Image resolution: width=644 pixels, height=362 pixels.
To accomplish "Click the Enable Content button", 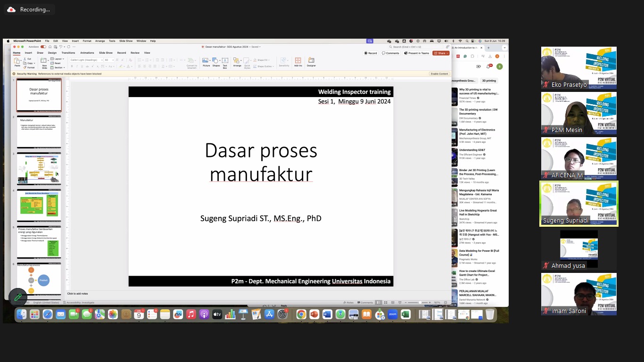I will pyautogui.click(x=439, y=74).
